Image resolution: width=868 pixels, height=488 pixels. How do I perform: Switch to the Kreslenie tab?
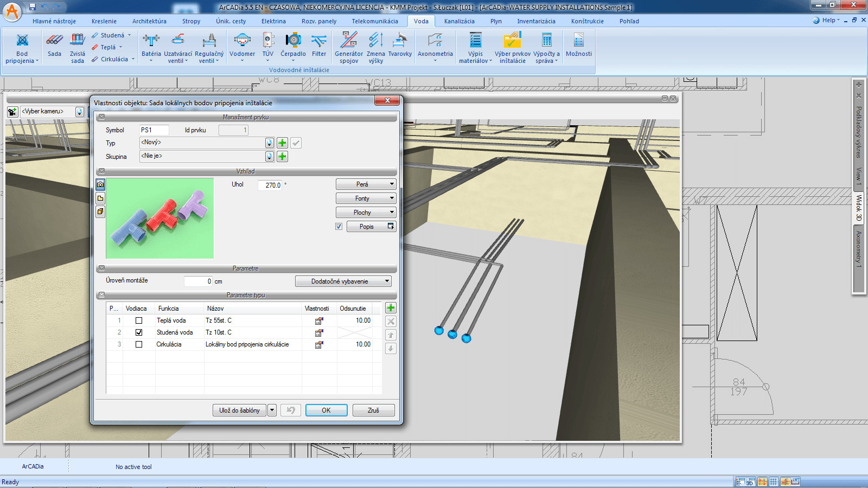[104, 21]
